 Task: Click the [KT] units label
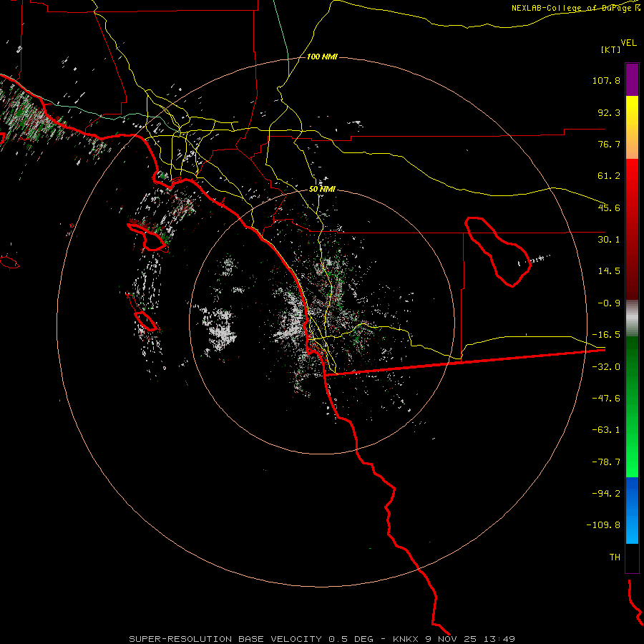pos(611,49)
